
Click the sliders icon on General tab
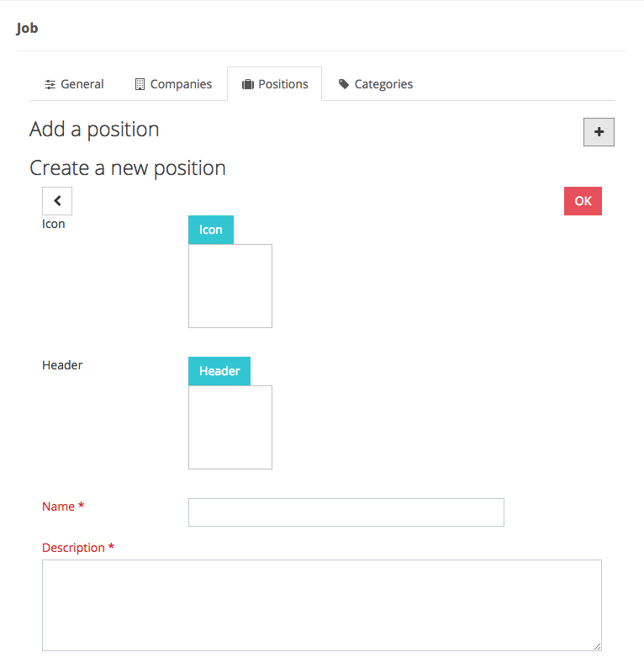(50, 85)
